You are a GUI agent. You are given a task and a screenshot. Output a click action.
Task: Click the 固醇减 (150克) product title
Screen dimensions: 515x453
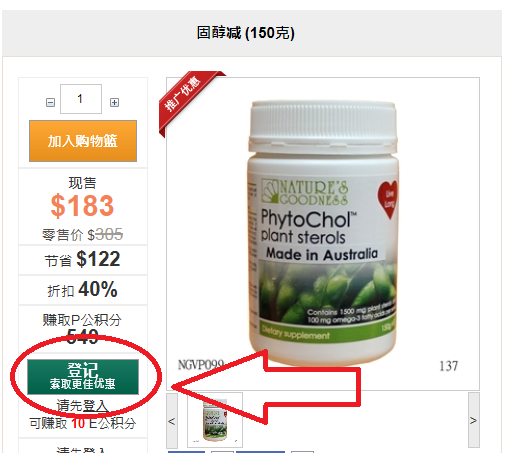(x=246, y=33)
